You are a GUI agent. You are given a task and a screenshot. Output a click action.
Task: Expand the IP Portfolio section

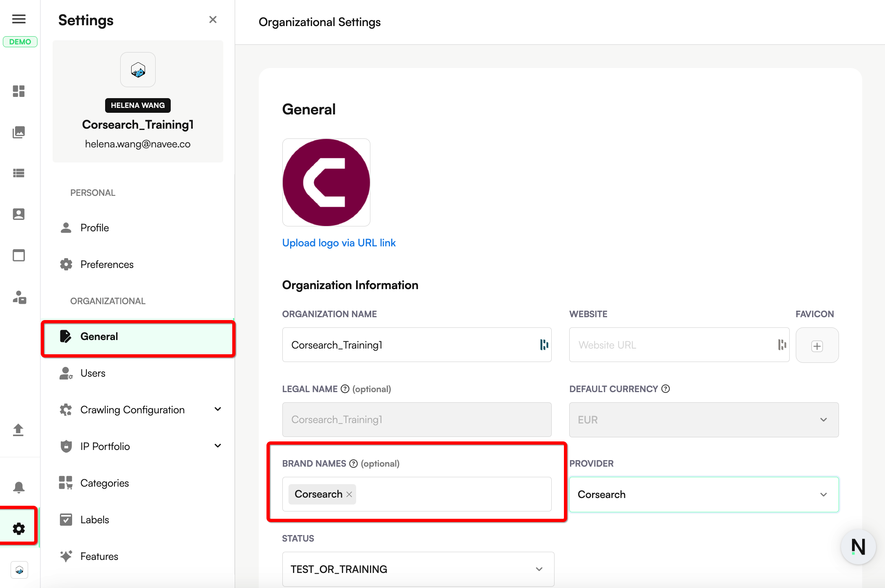point(218,446)
